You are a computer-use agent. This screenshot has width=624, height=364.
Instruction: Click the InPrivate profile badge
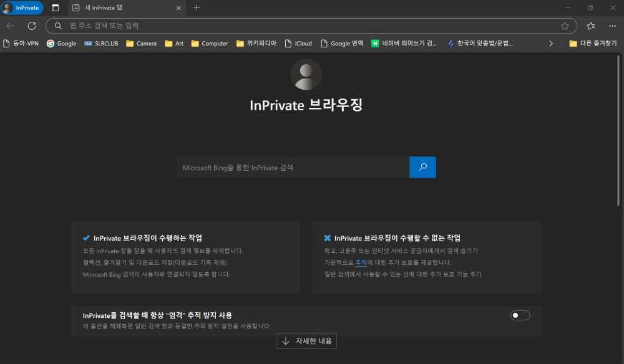pyautogui.click(x=22, y=8)
